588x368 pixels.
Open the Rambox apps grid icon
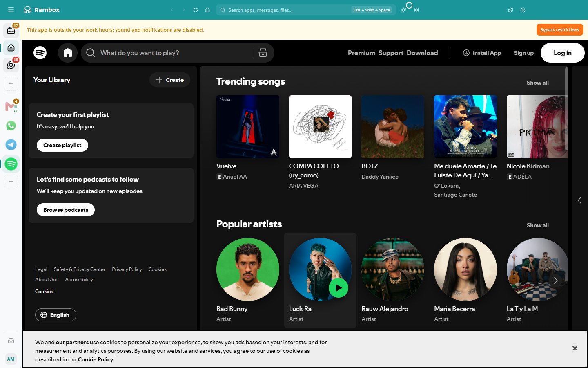tap(416, 10)
